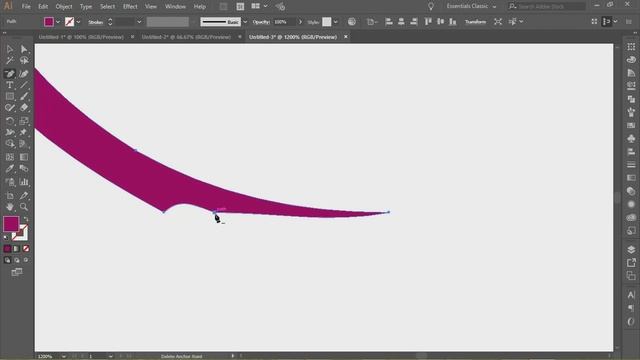Click the toolbox Fill color swatch
640x360 pixels.
pos(11,224)
